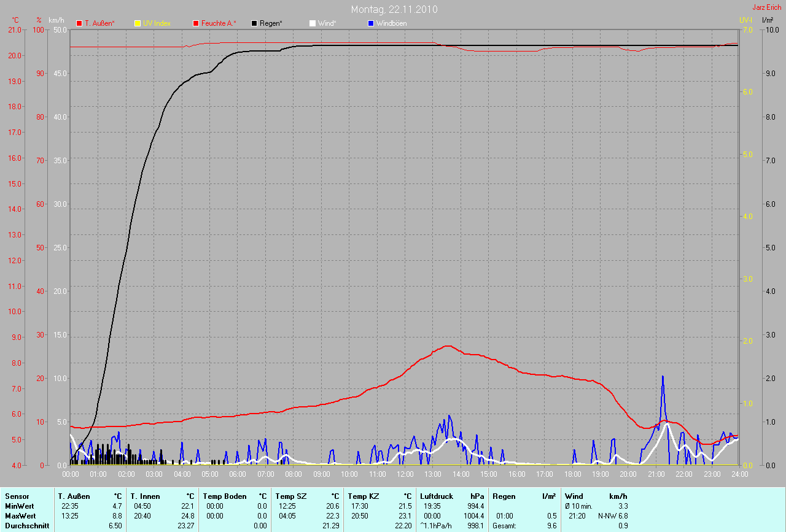Click the red T. Außen legend square
The image size is (786, 532).
point(79,23)
